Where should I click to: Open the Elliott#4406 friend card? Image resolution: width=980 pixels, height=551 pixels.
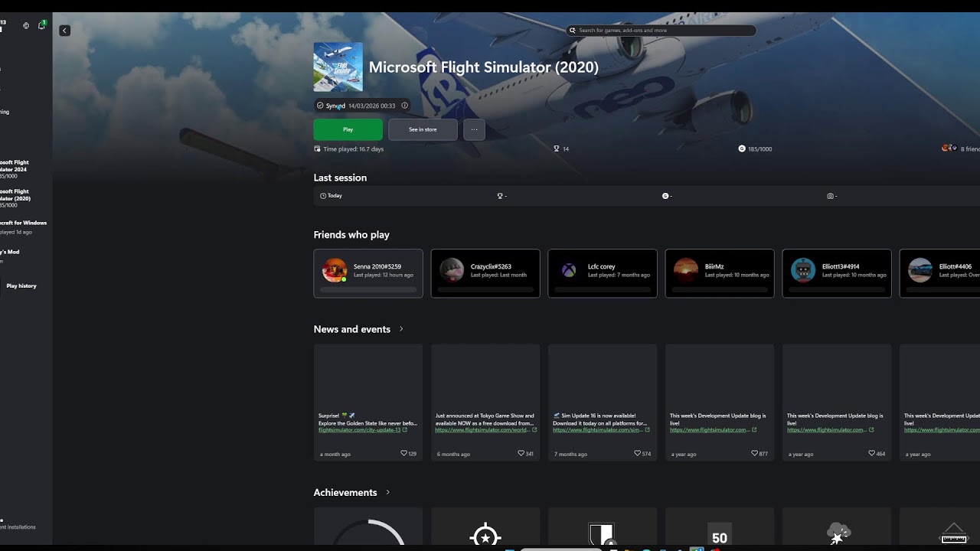tap(940, 273)
